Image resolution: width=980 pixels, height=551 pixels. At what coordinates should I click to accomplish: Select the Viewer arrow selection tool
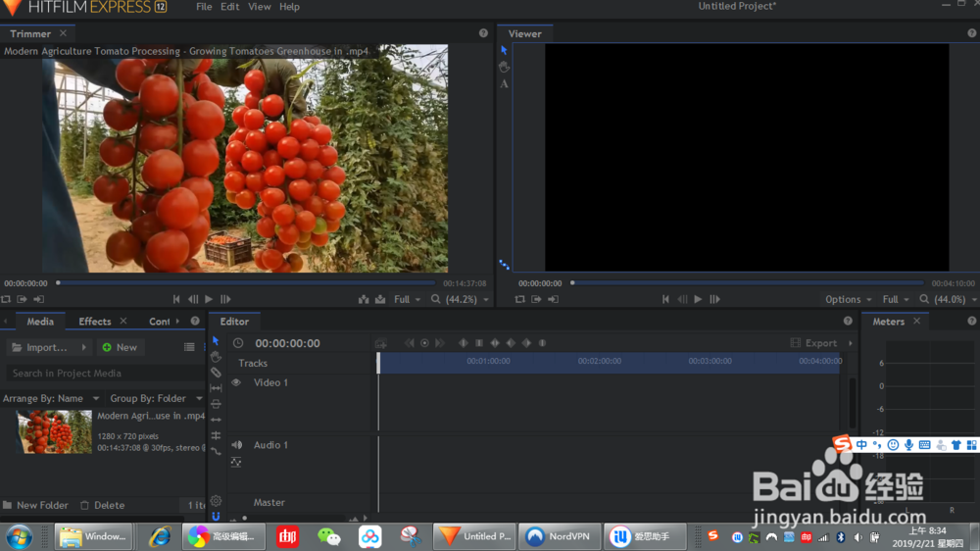[504, 50]
